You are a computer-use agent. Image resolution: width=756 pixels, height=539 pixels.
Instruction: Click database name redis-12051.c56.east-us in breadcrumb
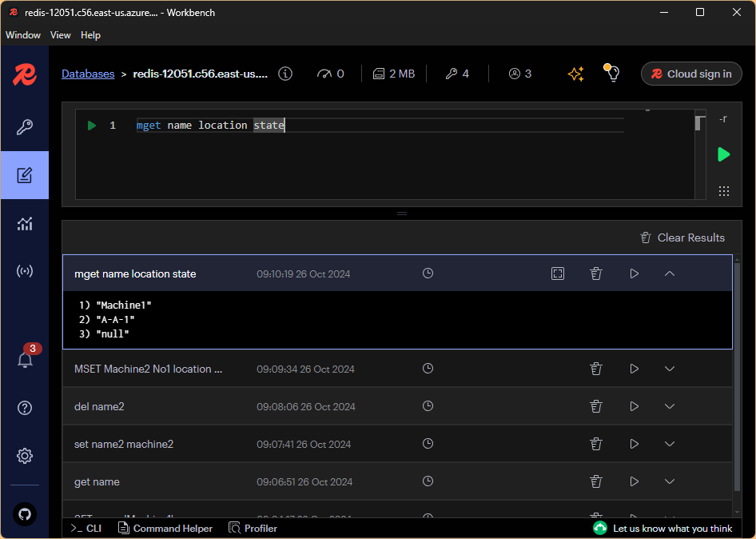tap(200, 74)
